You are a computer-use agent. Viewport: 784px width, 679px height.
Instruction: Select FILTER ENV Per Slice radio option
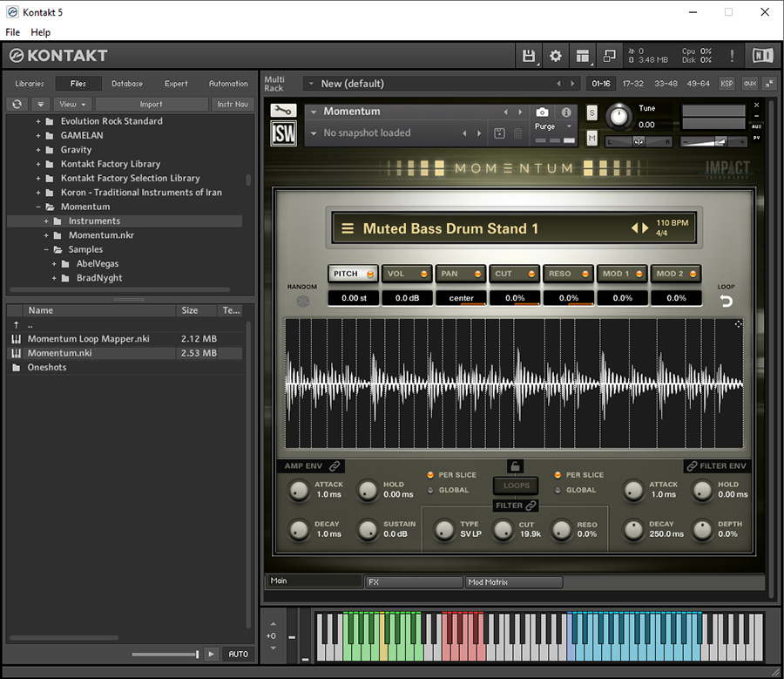tap(558, 475)
